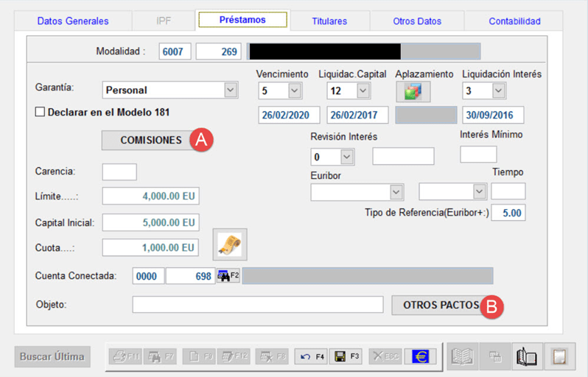Image resolution: width=588 pixels, height=377 pixels.
Task: Click the blue Euro currency icon
Action: coord(420,356)
